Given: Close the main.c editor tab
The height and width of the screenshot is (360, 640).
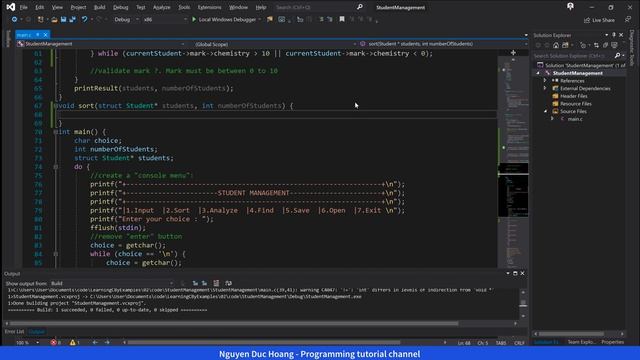Looking at the screenshot, I should [45, 35].
